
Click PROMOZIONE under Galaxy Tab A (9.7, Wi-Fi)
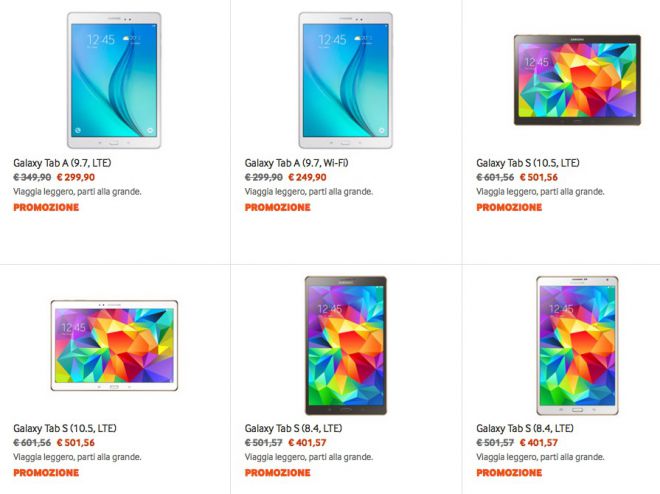tap(278, 207)
